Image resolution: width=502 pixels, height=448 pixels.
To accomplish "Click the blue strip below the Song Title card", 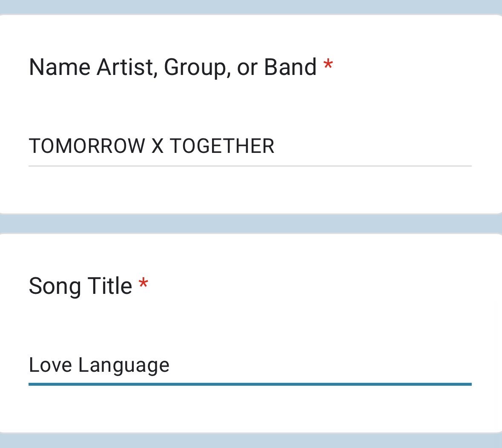I will click(x=251, y=441).
